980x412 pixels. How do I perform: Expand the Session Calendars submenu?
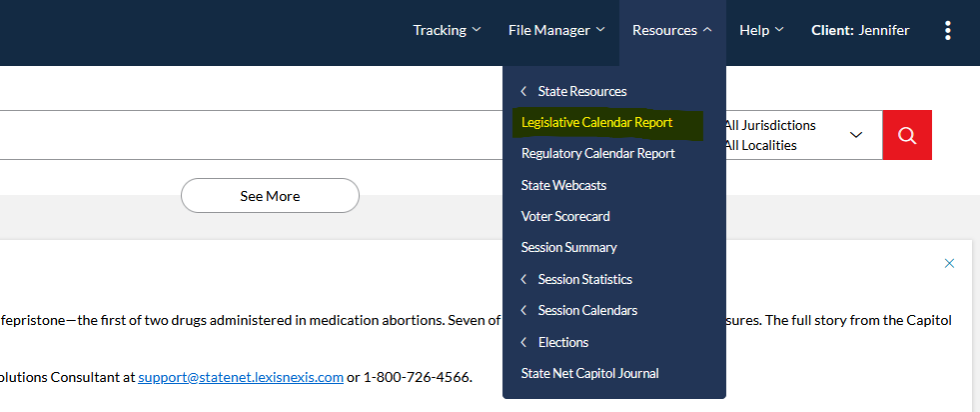coord(586,310)
